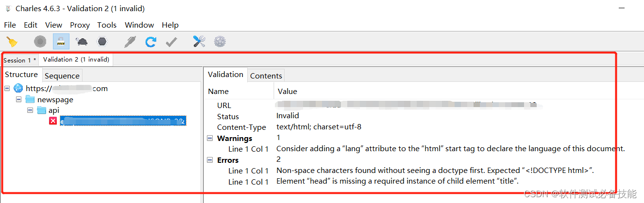Collapse the Warnings section
644x203 pixels.
click(x=210, y=138)
